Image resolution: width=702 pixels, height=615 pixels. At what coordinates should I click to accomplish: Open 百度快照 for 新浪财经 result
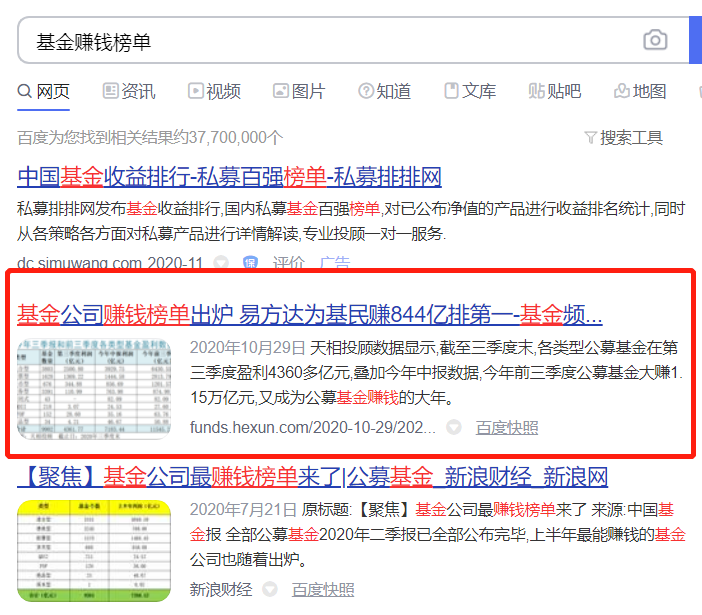323,589
